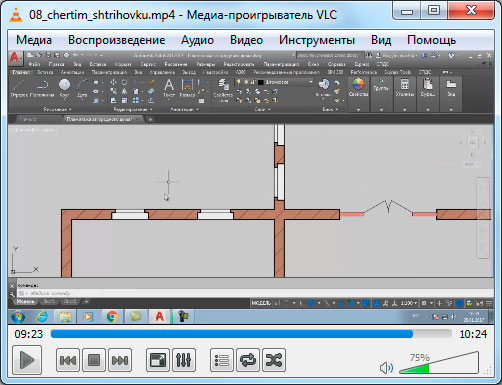This screenshot has height=385, width=502.
Task: Toggle loop repeat mode
Action: click(x=248, y=360)
